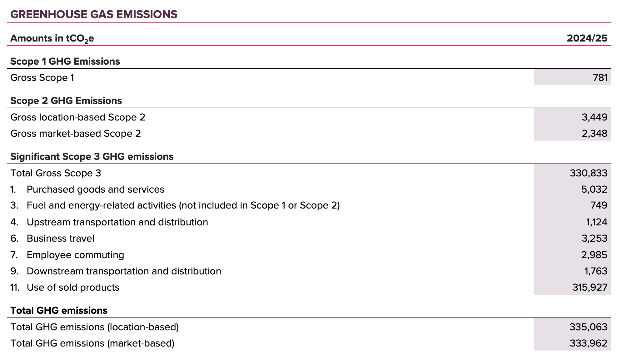Select the Scope 1 GHG Emissions section header
623x364 pixels.
tap(65, 61)
